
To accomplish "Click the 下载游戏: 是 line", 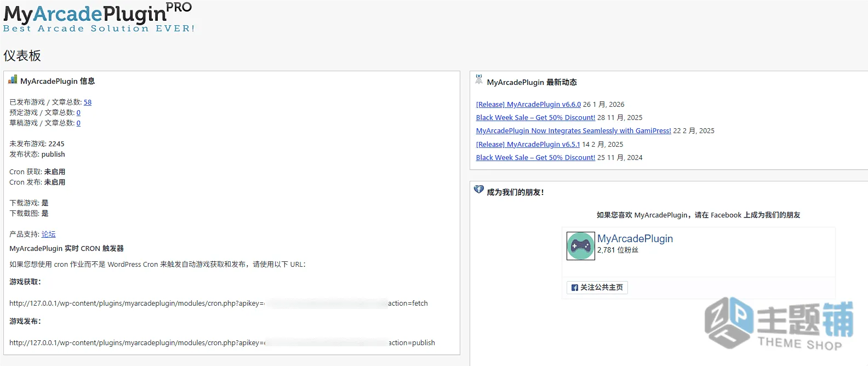I will pyautogui.click(x=29, y=203).
